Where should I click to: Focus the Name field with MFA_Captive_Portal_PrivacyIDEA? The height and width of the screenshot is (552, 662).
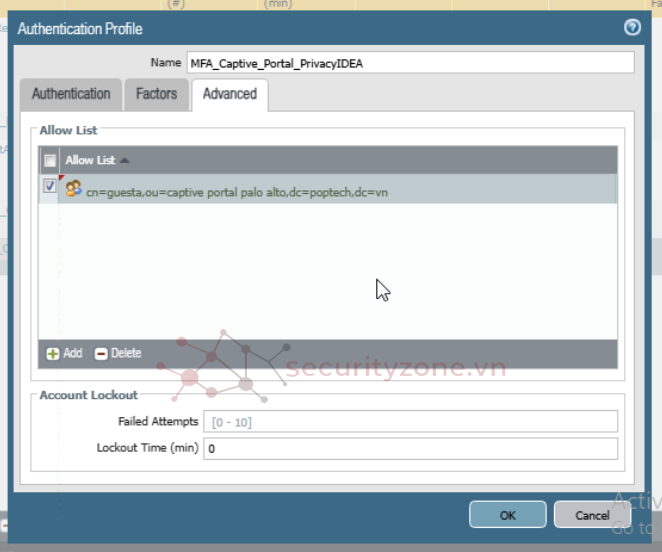point(410,63)
